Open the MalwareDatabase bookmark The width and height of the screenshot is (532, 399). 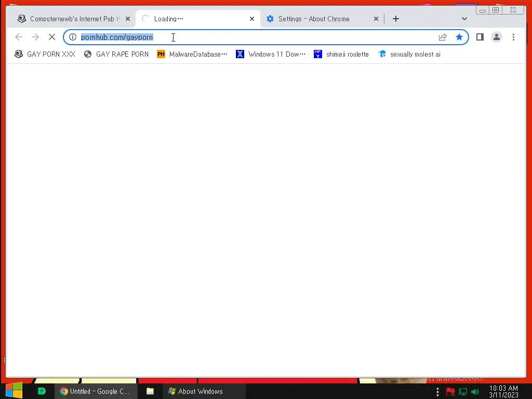(192, 54)
